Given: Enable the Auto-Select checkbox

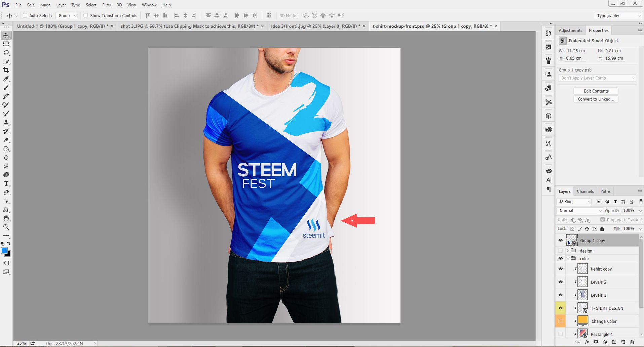Looking at the screenshot, I should click(25, 15).
